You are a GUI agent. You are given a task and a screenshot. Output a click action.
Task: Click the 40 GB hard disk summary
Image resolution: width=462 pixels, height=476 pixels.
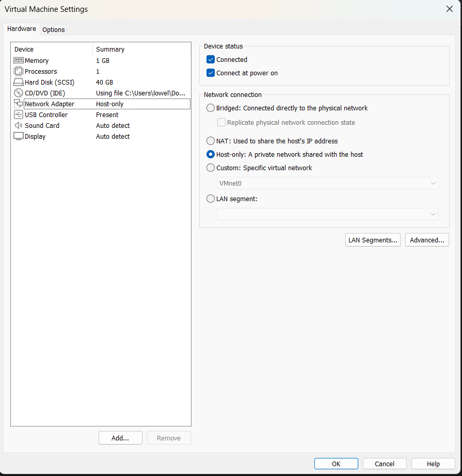pos(105,83)
